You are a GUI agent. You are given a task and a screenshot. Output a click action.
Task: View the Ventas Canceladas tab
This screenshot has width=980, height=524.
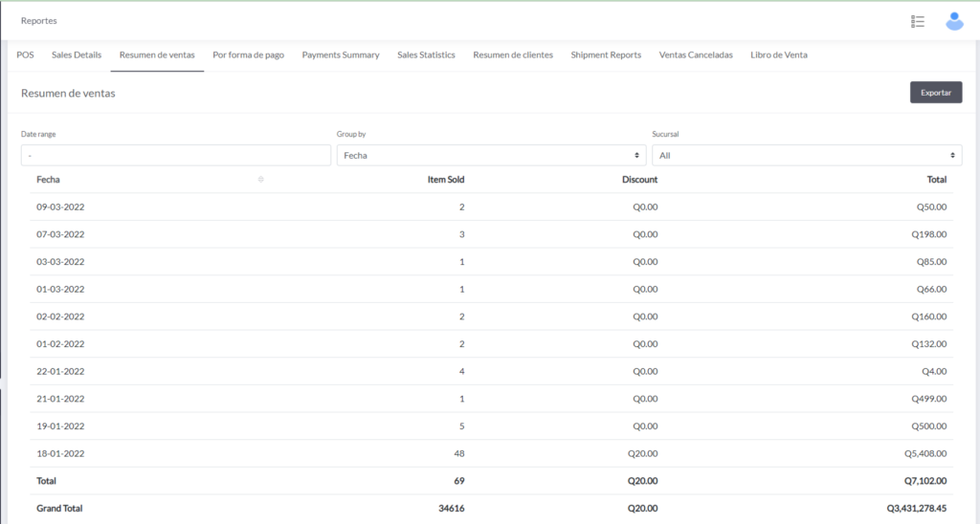[x=696, y=55]
